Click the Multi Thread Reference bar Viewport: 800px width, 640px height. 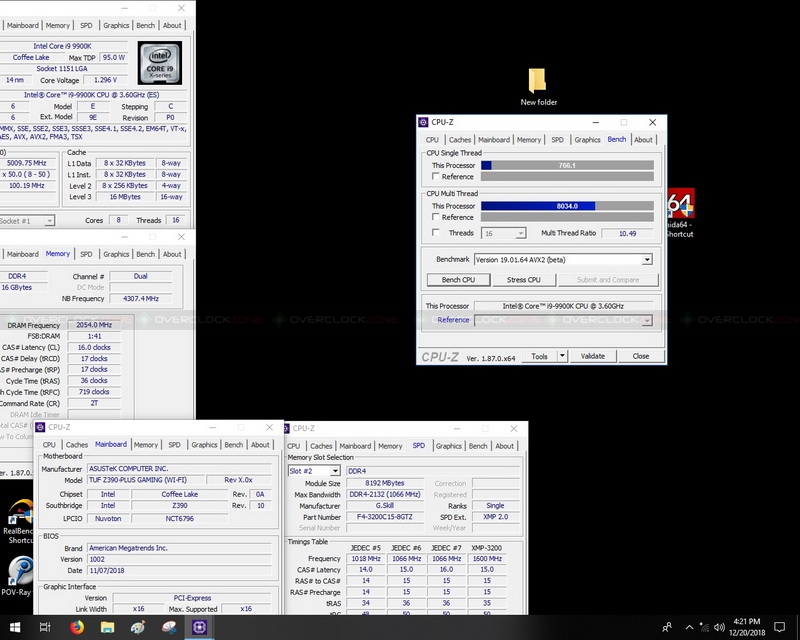pos(567,217)
